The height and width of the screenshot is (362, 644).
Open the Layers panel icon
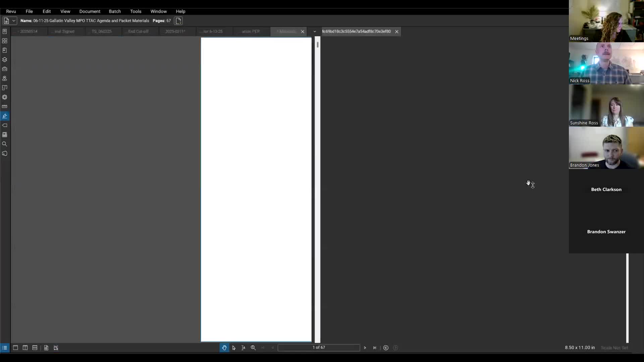click(x=5, y=60)
